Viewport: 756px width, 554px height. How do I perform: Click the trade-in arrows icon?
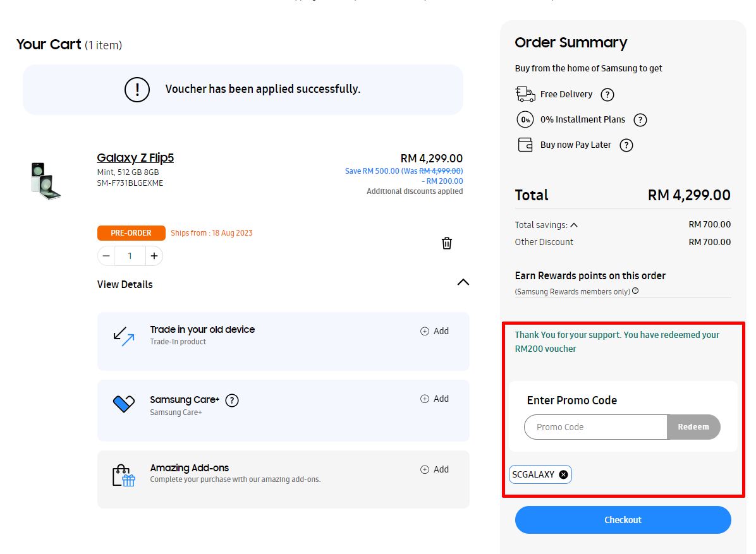[x=124, y=336]
